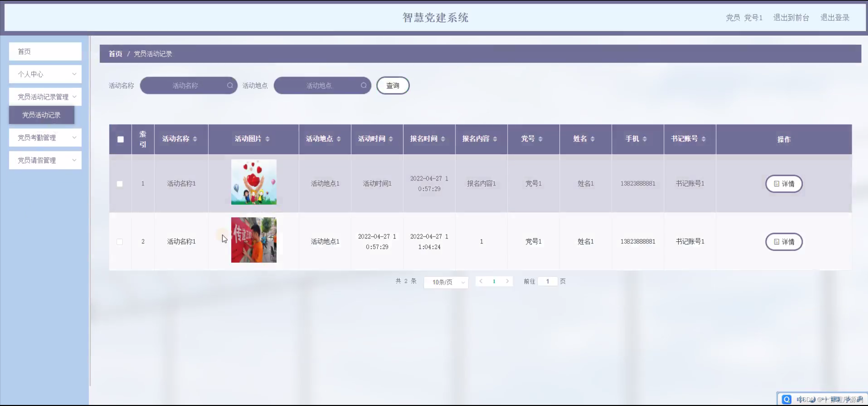The image size is (868, 406).
Task: Click search icon in 活动地点 field
Action: click(x=363, y=86)
